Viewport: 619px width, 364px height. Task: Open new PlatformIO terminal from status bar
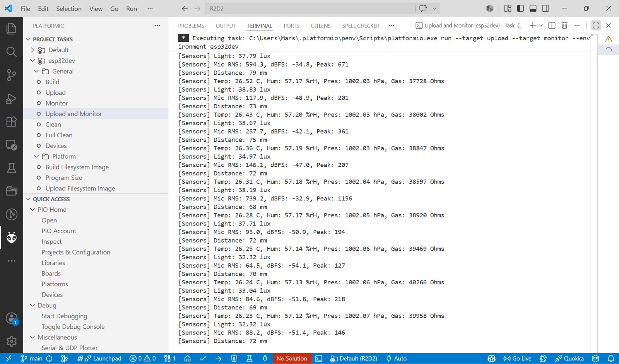[319, 359]
